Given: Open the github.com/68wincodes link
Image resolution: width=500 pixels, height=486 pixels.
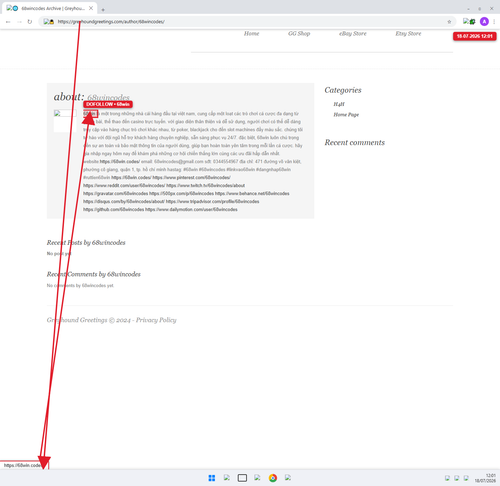Looking at the screenshot, I should [x=114, y=210].
